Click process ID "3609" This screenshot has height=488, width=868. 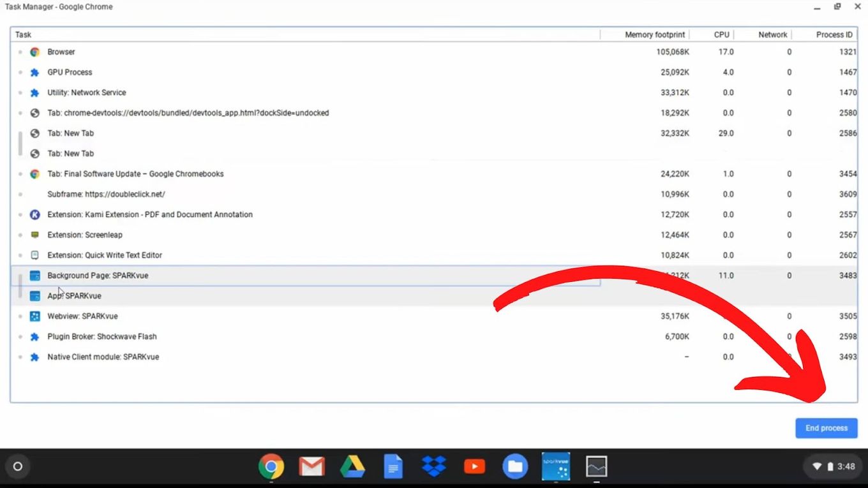[x=848, y=194]
